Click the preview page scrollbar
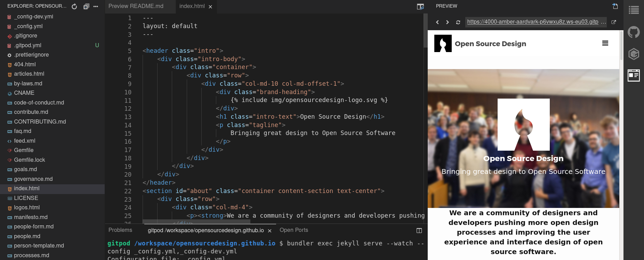Image resolution: width=644 pixels, height=260 pixels. [x=621, y=46]
